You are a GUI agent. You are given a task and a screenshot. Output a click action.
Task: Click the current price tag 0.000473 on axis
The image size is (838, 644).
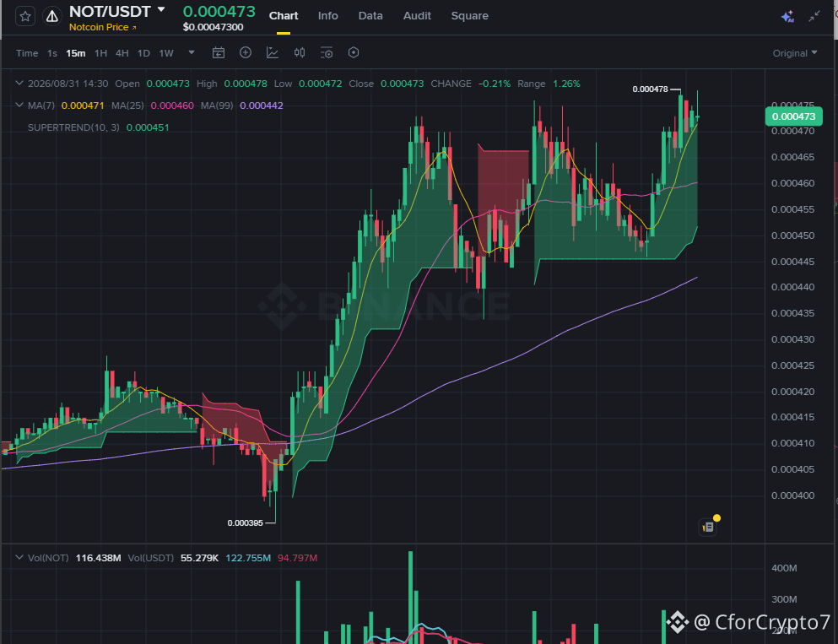coord(793,116)
